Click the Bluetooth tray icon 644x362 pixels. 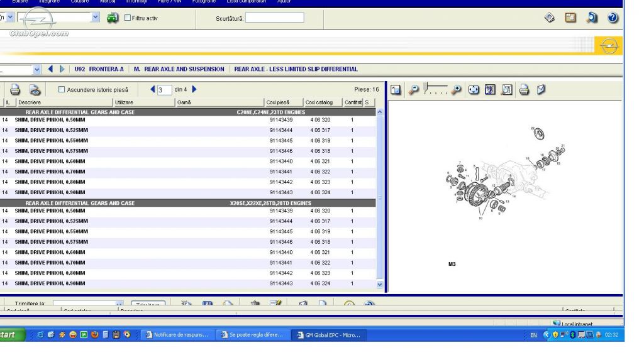572,335
